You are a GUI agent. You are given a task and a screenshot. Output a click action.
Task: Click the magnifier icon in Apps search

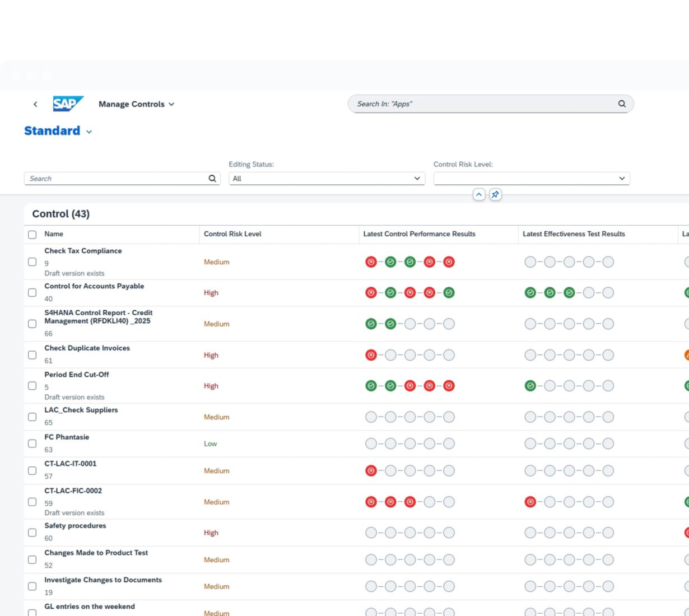[x=622, y=104]
